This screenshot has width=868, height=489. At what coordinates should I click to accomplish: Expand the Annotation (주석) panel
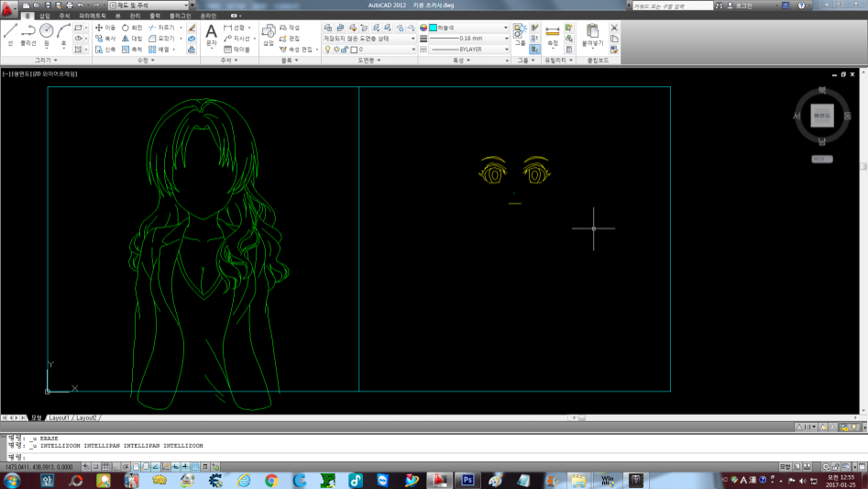point(228,60)
